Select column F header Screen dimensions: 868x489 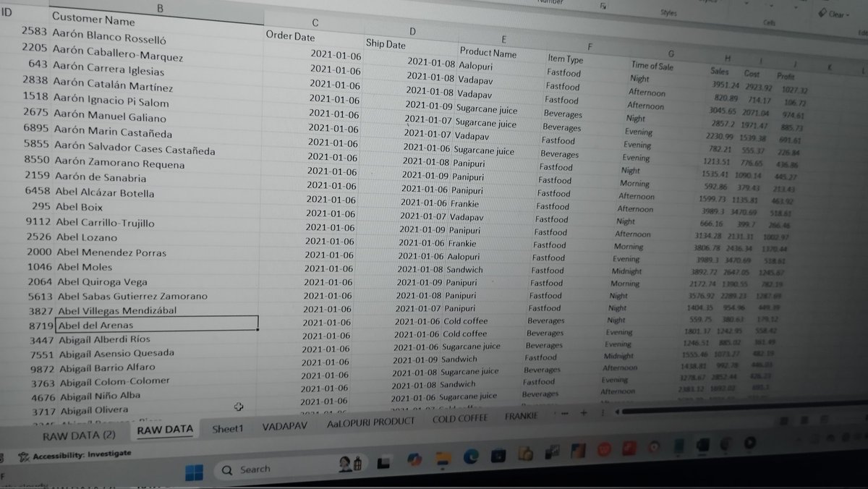coord(590,46)
